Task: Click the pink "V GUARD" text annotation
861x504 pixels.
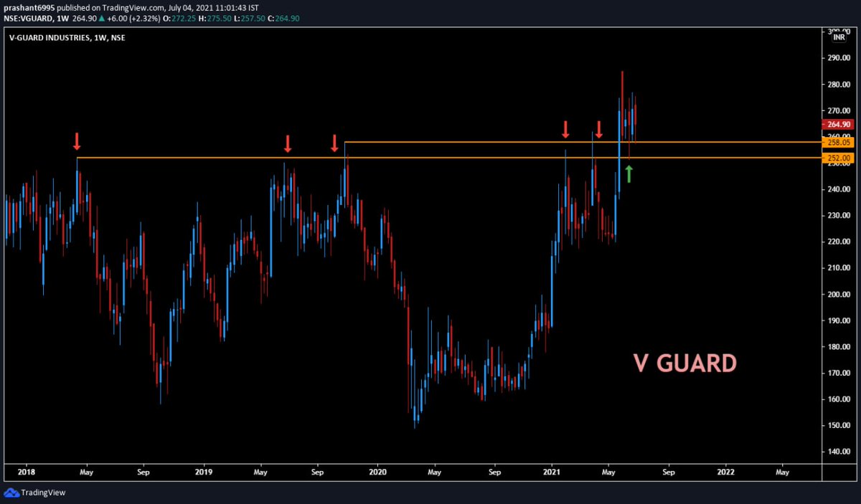Action: coord(684,363)
